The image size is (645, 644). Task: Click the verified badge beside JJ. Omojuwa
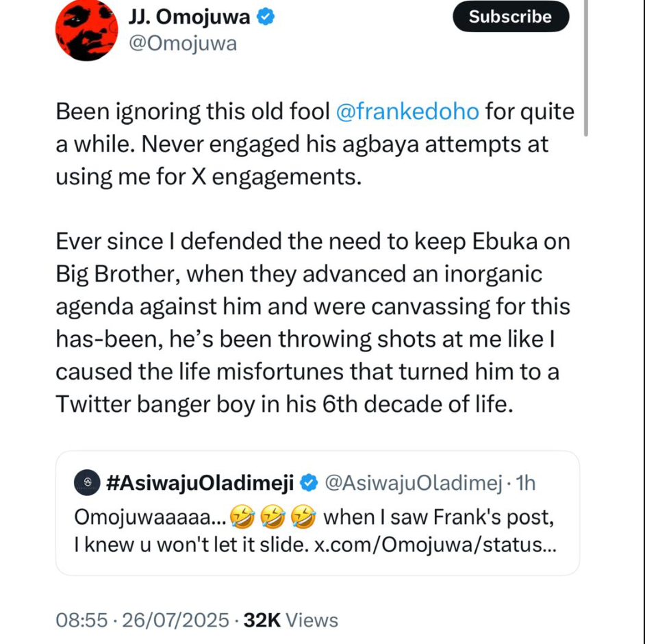266,17
